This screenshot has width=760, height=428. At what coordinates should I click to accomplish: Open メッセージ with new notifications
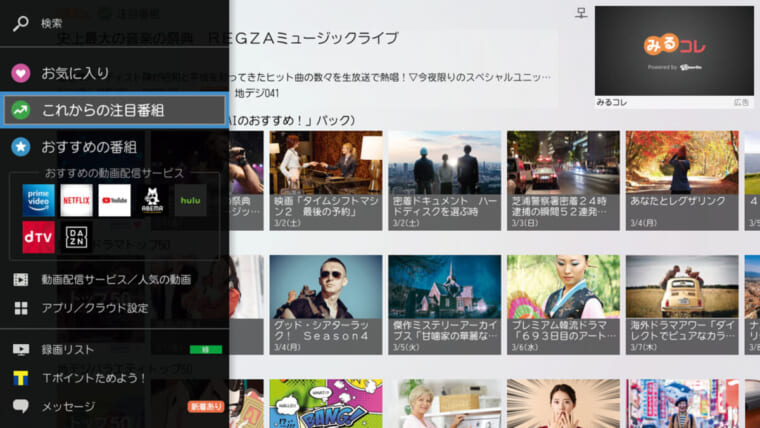pos(68,406)
